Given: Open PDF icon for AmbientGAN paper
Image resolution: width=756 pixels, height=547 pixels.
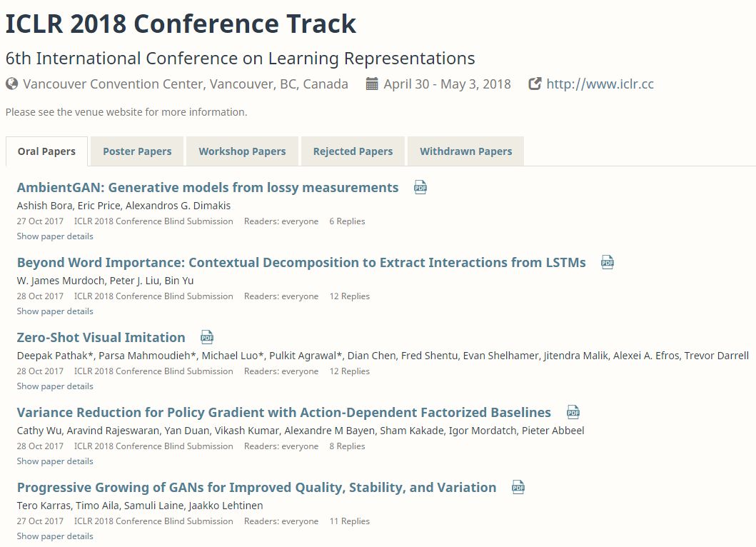Looking at the screenshot, I should pos(420,187).
